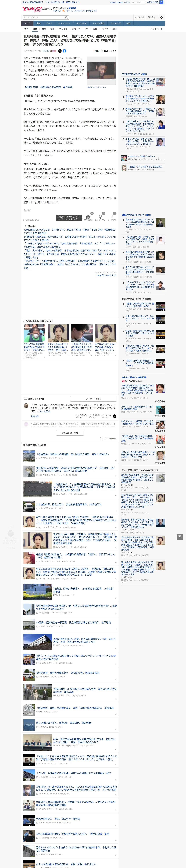Click rank 1 video thumbnail in 動画アクセスランキング

160,307
